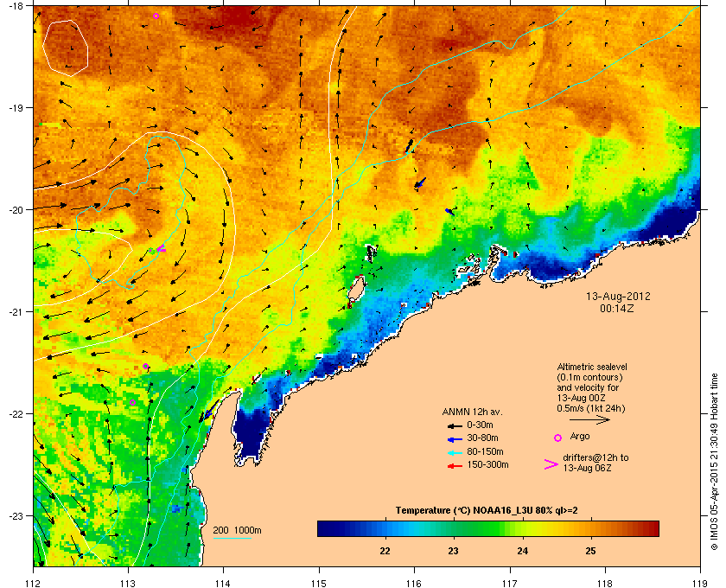This screenshot has height=588, width=726.
Task: Click the longitude axis label 112
Action: pos(34,583)
